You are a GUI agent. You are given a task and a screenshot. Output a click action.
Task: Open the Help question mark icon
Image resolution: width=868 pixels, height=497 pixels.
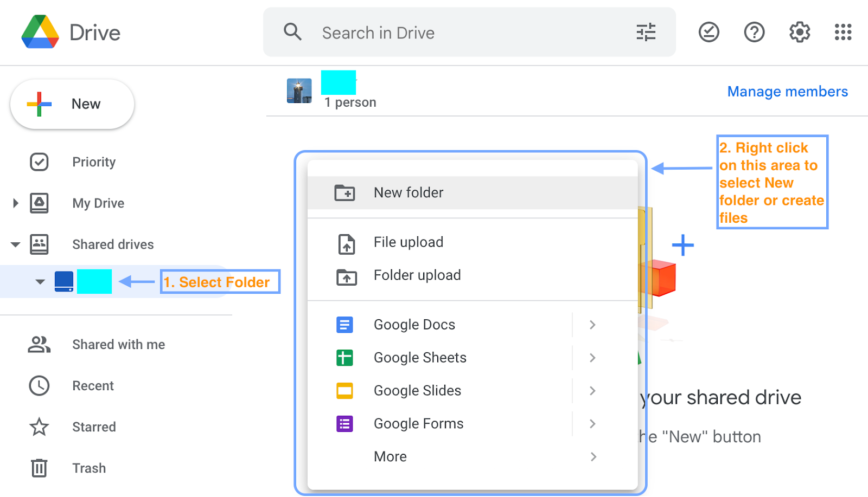pos(754,32)
